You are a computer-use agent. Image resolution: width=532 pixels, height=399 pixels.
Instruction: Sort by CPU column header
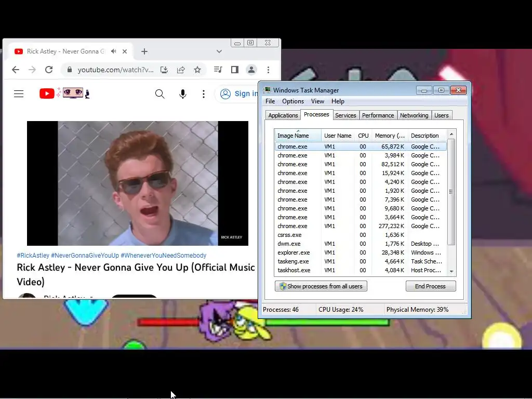(x=363, y=136)
